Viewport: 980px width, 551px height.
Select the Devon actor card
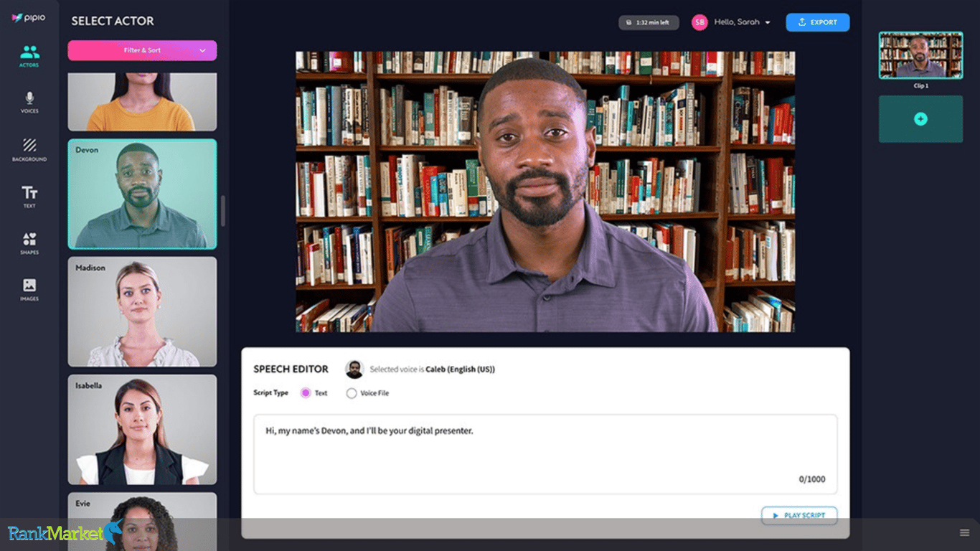(142, 194)
